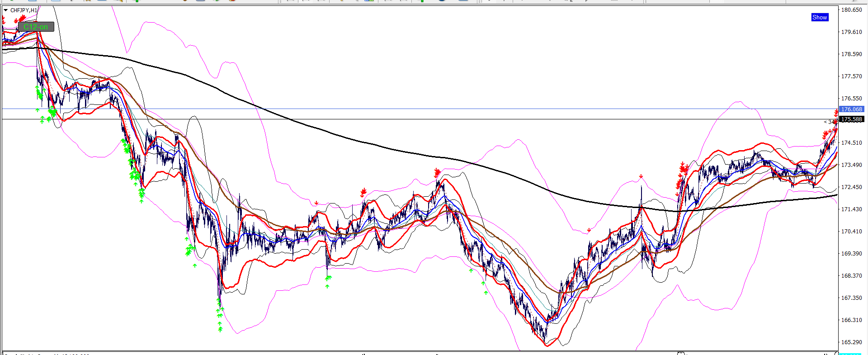Click the 174.510 price scale value
The image size is (868, 355).
pyautogui.click(x=851, y=142)
